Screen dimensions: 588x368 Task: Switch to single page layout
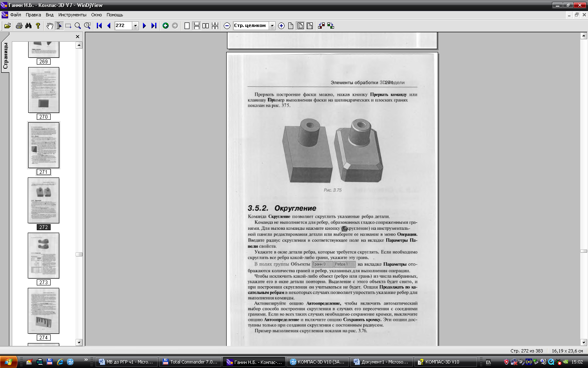[187, 26]
